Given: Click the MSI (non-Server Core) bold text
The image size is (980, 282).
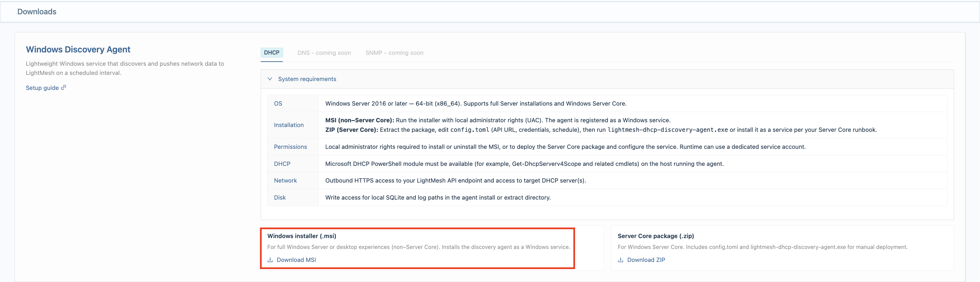Looking at the screenshot, I should coord(360,120).
